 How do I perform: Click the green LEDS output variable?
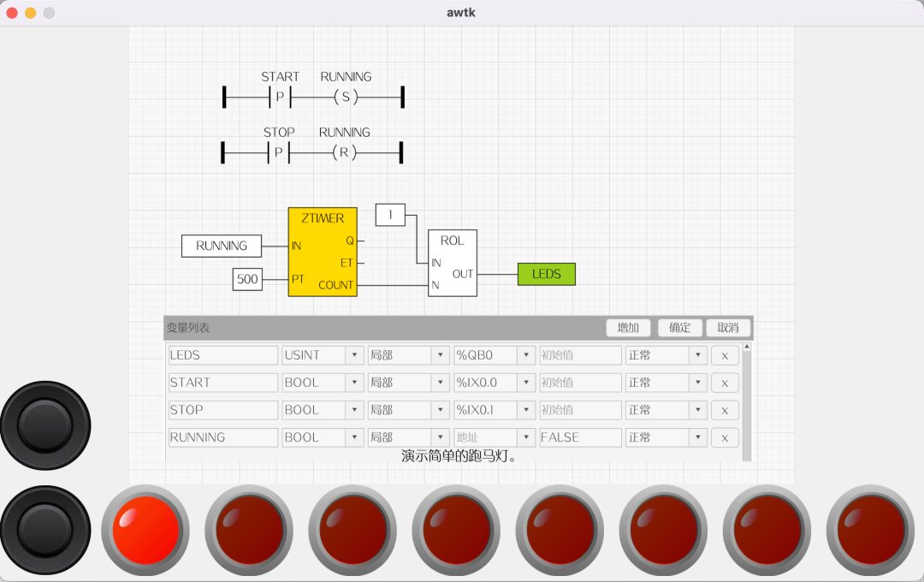pyautogui.click(x=546, y=274)
